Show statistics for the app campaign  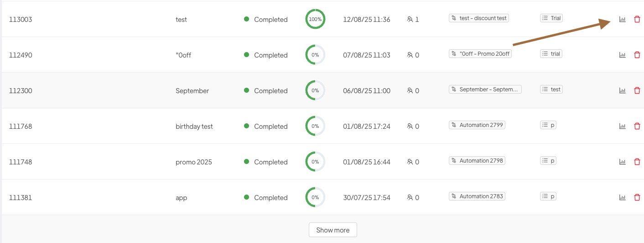click(622, 197)
